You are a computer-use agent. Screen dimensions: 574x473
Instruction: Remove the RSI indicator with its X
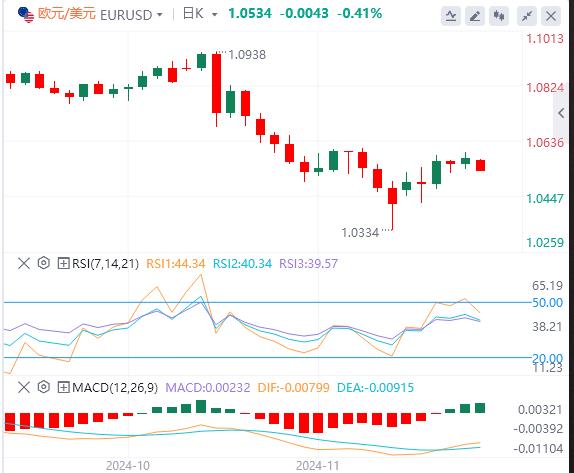pyautogui.click(x=24, y=263)
